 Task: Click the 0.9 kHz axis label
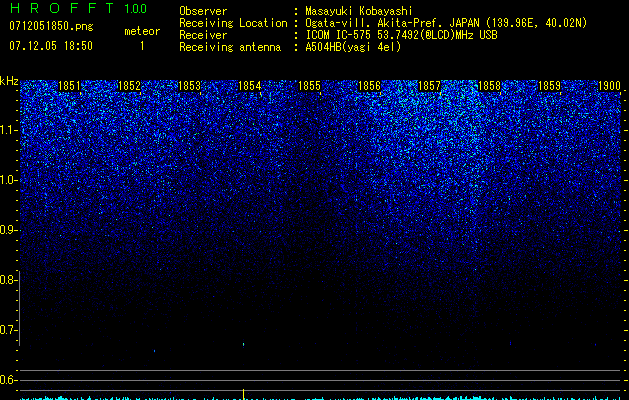pyautogui.click(x=8, y=230)
